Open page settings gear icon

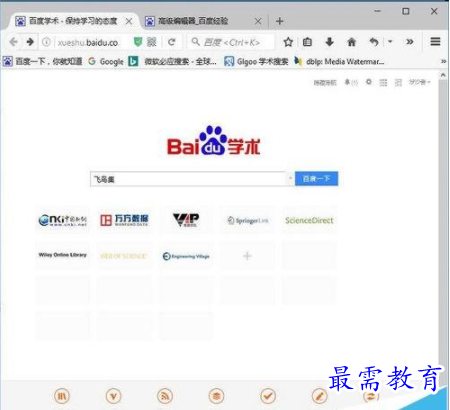coord(369,82)
